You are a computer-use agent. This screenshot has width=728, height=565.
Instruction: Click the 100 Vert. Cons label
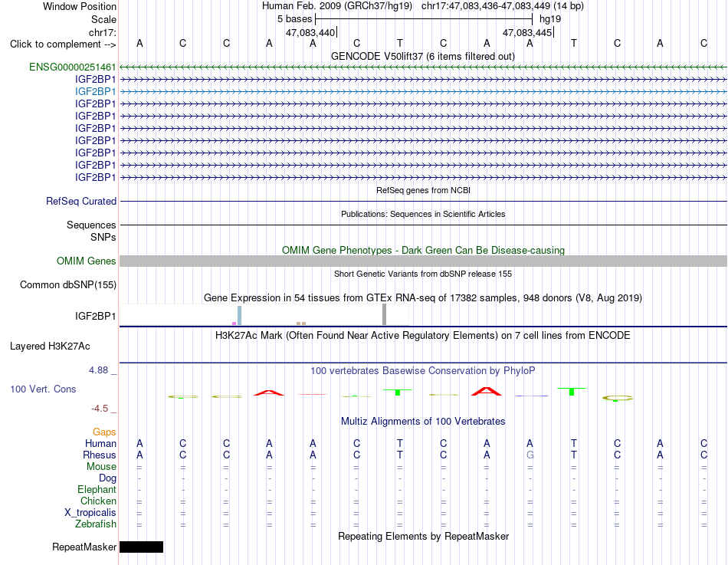[x=43, y=389]
